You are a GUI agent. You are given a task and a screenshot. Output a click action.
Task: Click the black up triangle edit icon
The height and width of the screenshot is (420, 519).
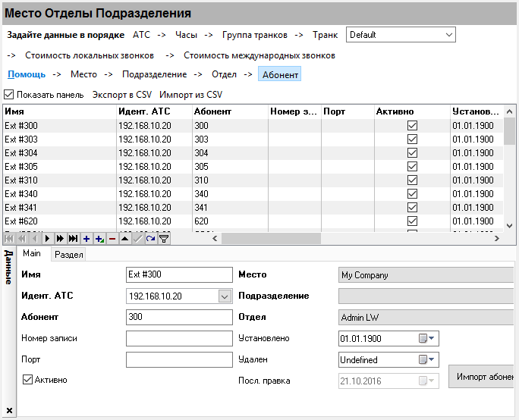[x=124, y=239]
